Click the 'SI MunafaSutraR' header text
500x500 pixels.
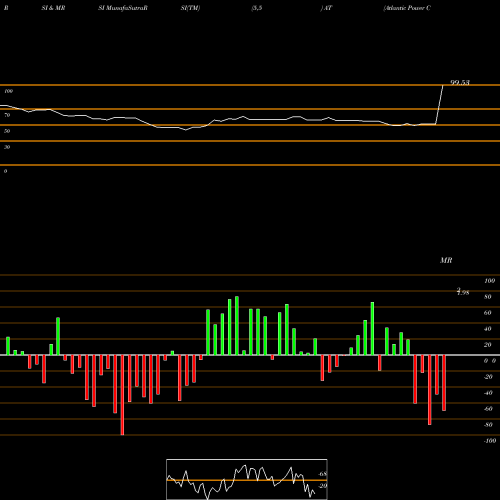point(123,8)
